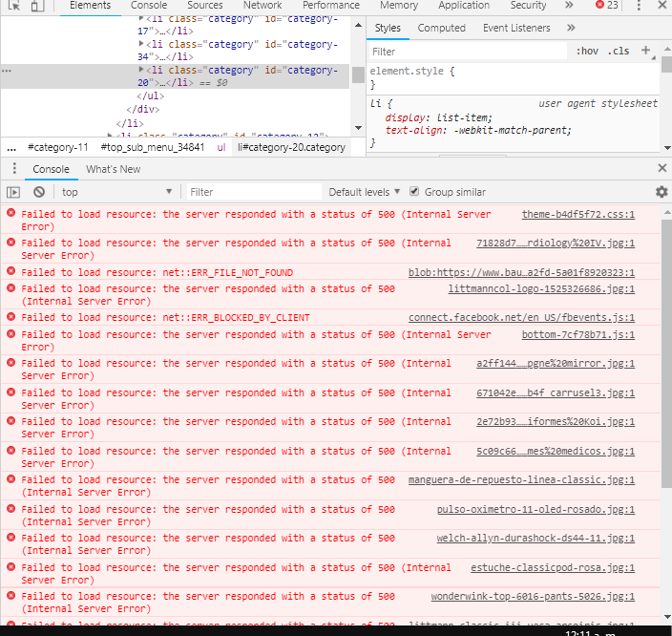Open the What's New drawer tab
Screen dimensions: 672x636
(114, 169)
